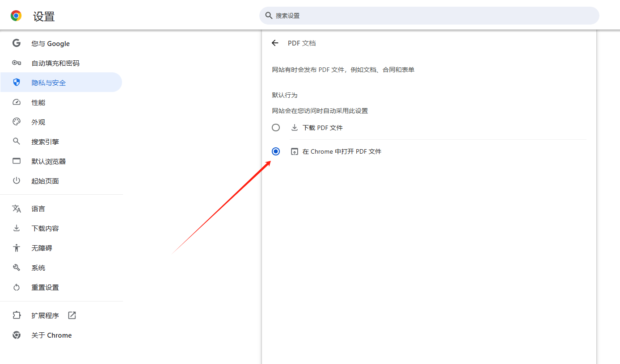Click the Chrome icon for 关于 Chrome

[17, 335]
